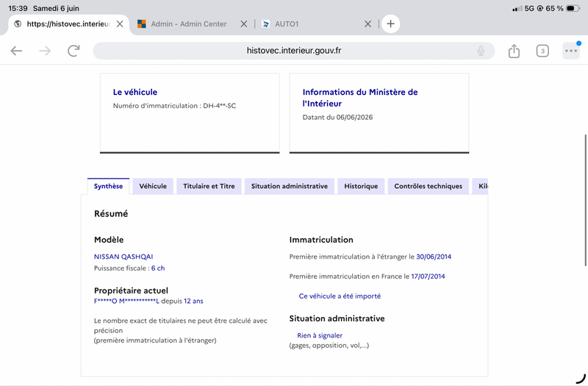
Task: Click the 5G signal indicator
Action: click(529, 8)
